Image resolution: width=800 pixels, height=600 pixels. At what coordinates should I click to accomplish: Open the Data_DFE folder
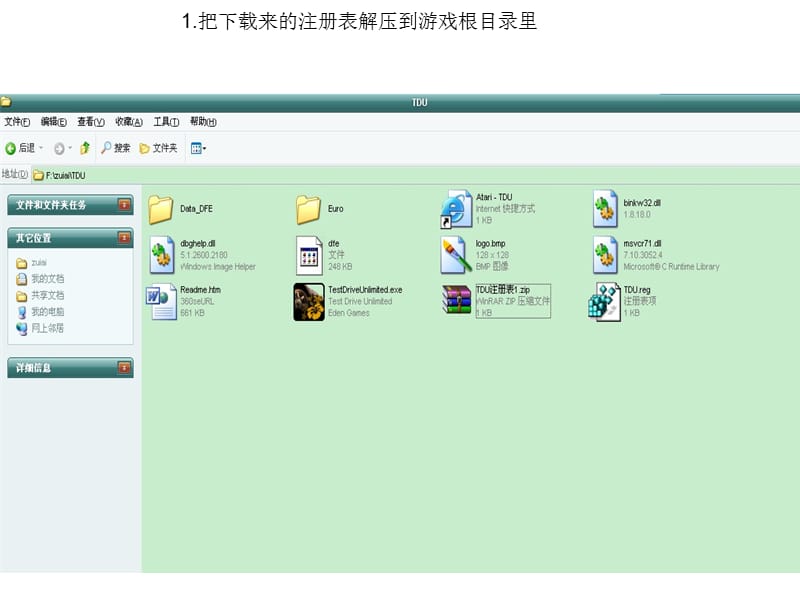(x=161, y=209)
